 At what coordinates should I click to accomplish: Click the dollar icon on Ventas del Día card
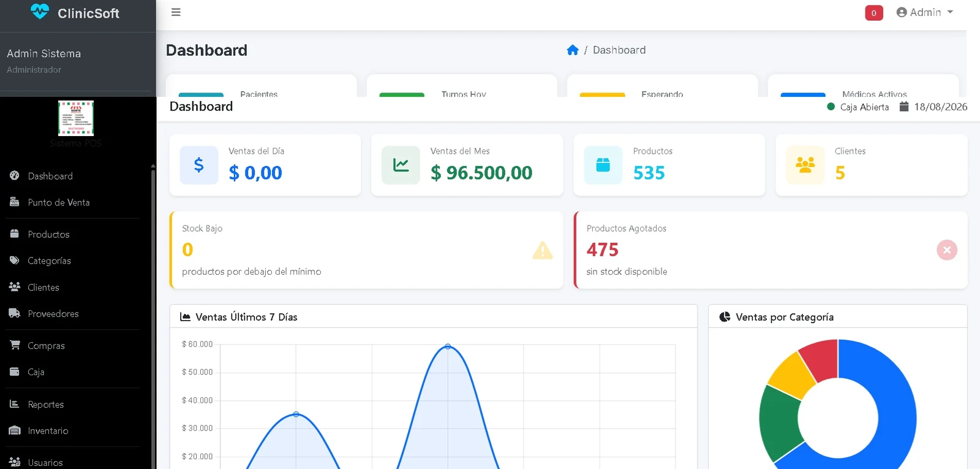coord(199,165)
